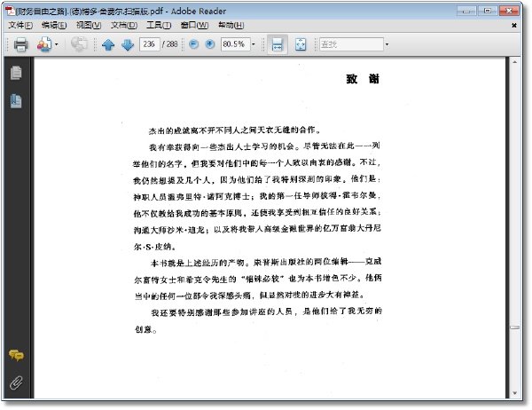Image resolution: width=532 pixels, height=410 pixels.
Task: Open the Attachments paperclip panel icon
Action: (x=16, y=382)
